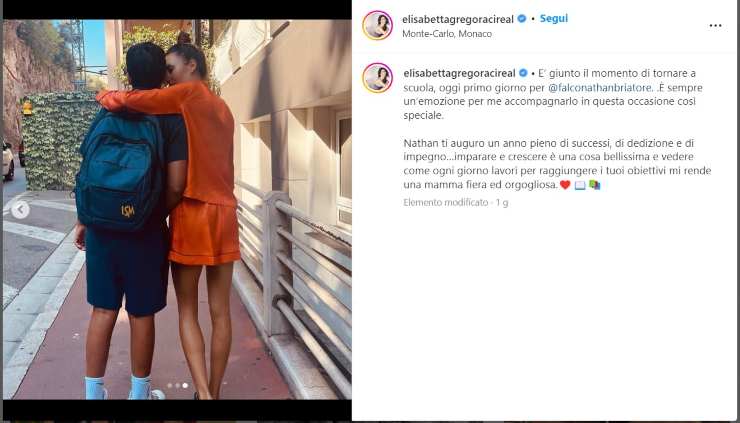Click the verified badge next to Segui
Screen dimensions: 740x423
point(521,19)
